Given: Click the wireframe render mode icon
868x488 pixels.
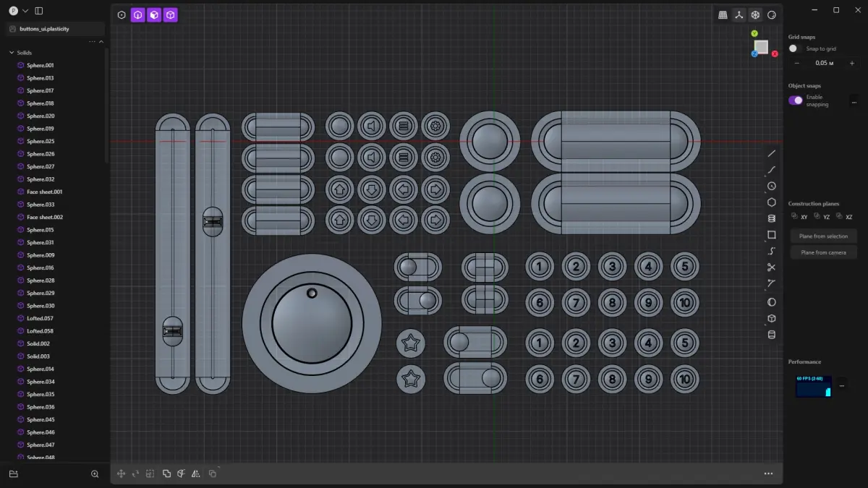Looking at the screenshot, I should (x=755, y=15).
